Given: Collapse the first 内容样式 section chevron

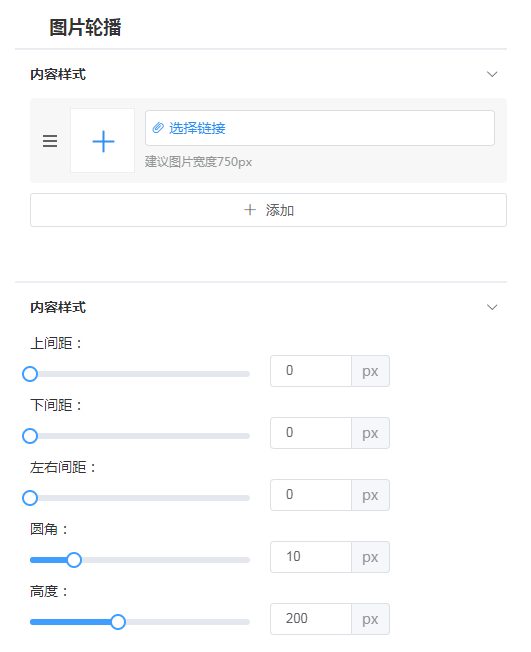Looking at the screenshot, I should [492, 74].
